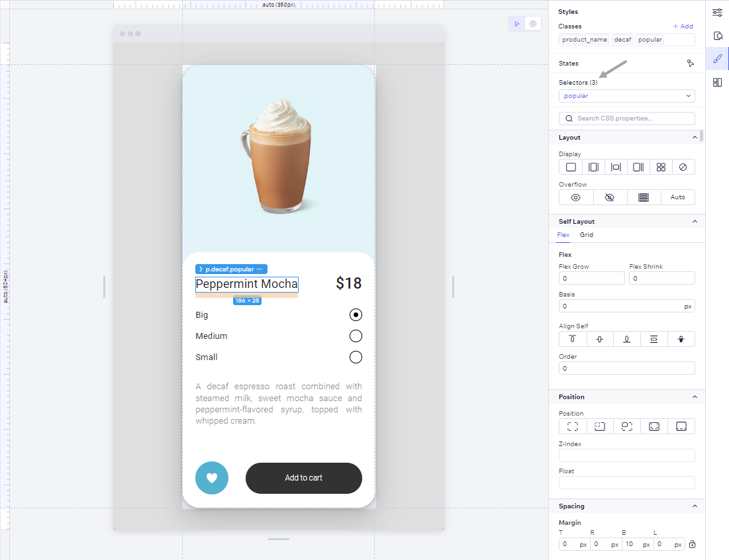Set position to absolute
This screenshot has height=560, width=729.
[627, 427]
